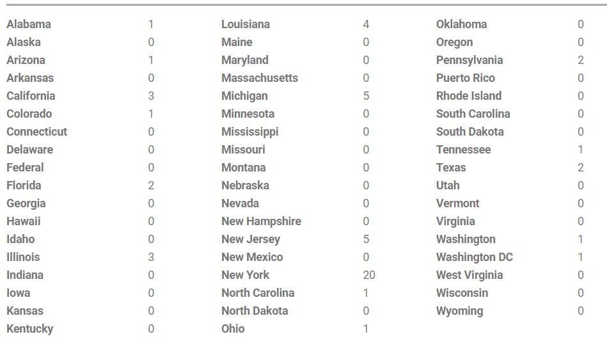Screen dimensions: 607x364
Task: Click the Puerto Rico label
Action: [x=465, y=78]
